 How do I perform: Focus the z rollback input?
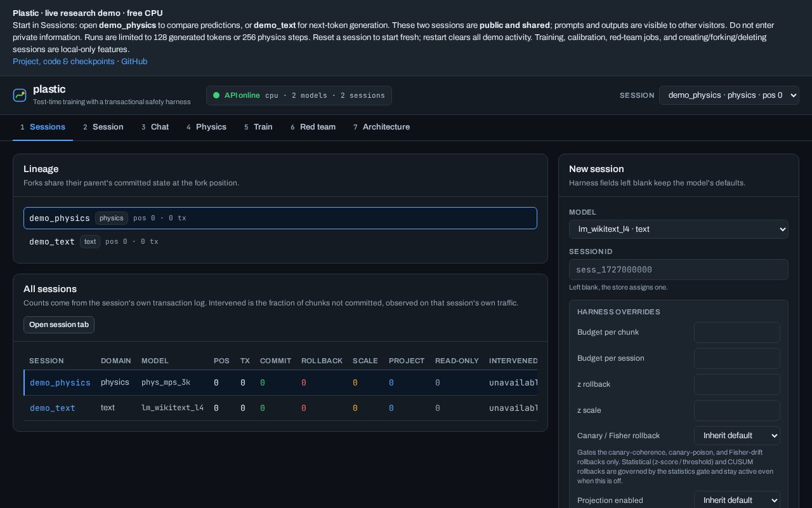click(x=737, y=385)
